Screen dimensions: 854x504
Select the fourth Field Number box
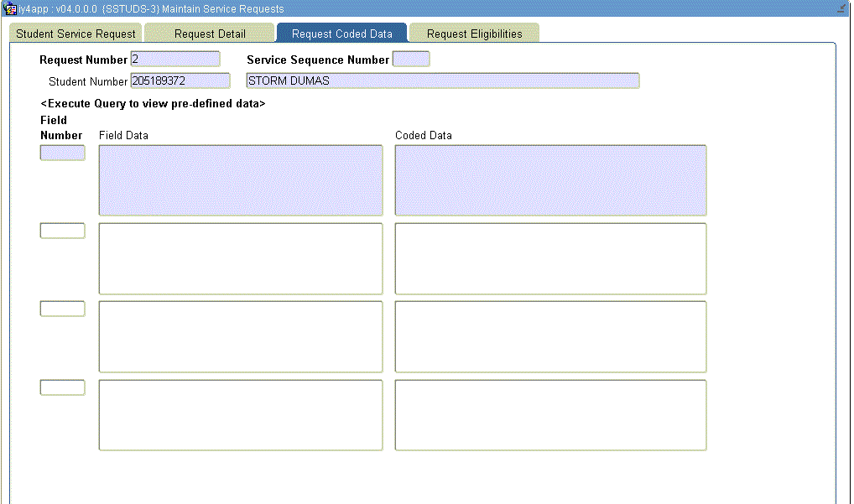[63, 387]
